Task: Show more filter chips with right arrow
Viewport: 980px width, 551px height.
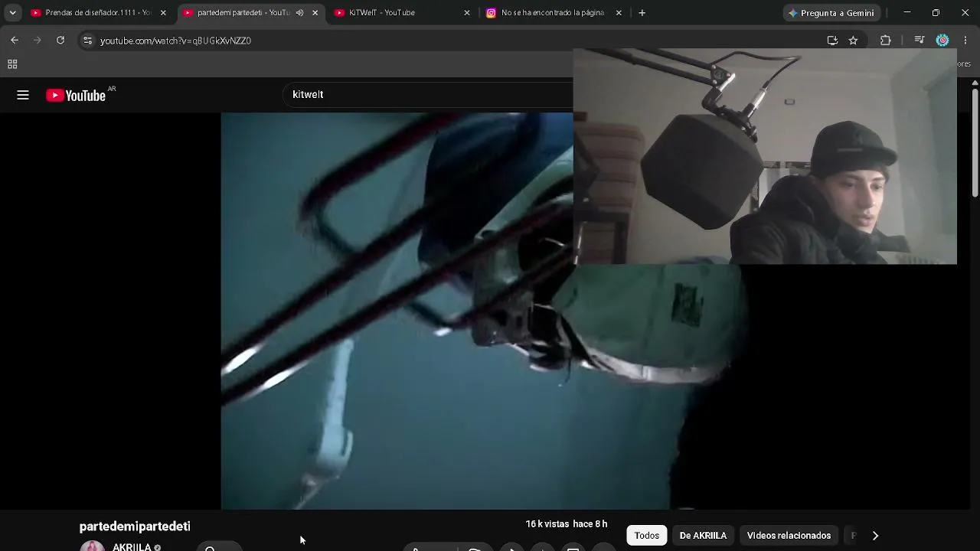Action: point(875,536)
